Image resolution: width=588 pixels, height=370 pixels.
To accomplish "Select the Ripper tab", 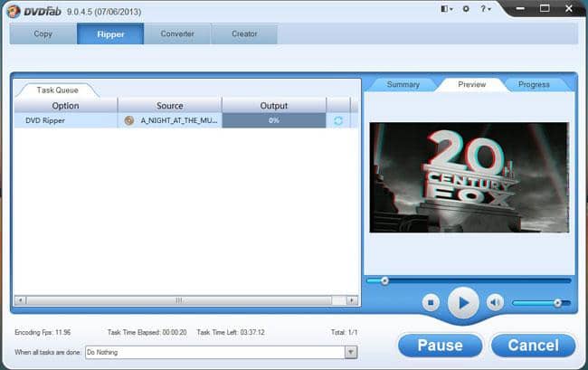I will (x=110, y=33).
